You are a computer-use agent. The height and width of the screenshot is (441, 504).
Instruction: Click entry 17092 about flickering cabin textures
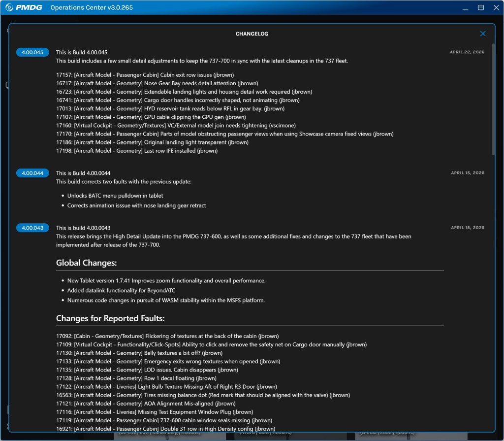coord(167,336)
